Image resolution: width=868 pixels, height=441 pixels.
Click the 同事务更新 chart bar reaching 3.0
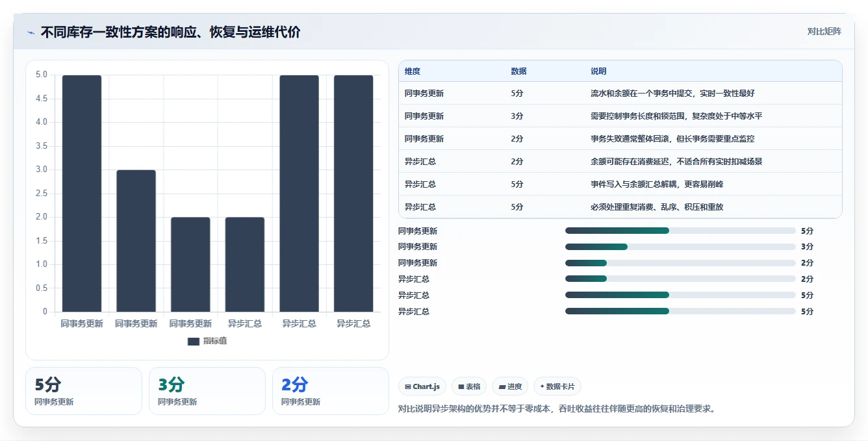pyautogui.click(x=136, y=241)
